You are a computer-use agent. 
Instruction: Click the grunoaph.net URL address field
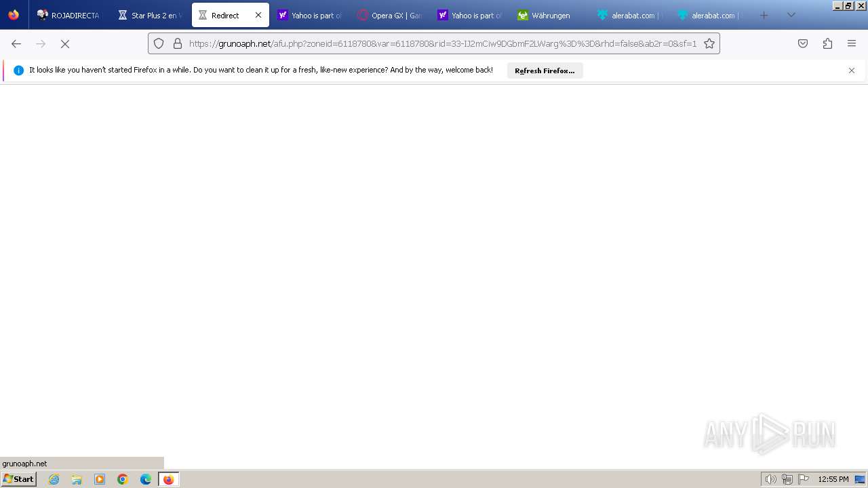443,43
